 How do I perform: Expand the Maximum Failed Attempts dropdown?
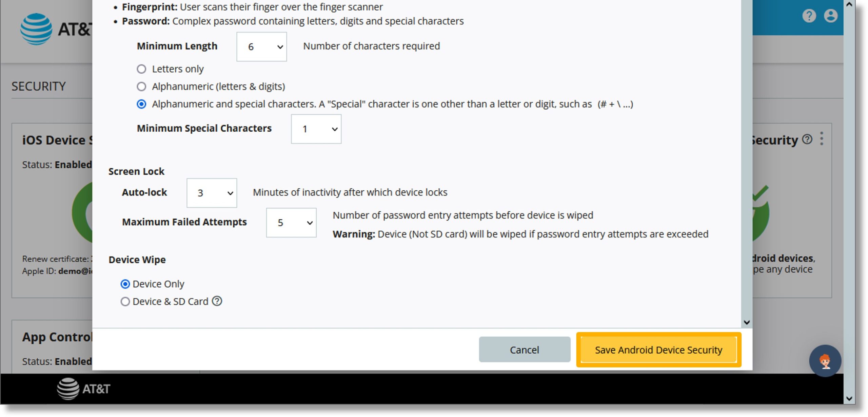pyautogui.click(x=292, y=223)
